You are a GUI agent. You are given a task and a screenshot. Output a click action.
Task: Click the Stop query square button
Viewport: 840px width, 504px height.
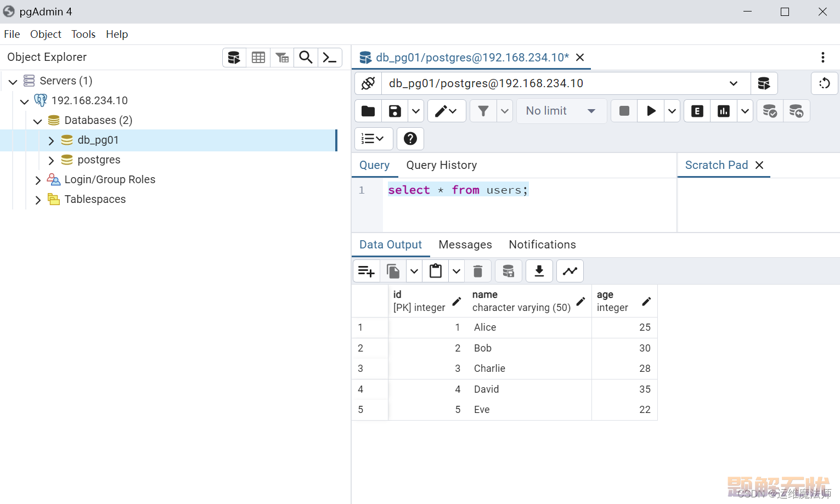[x=624, y=111]
